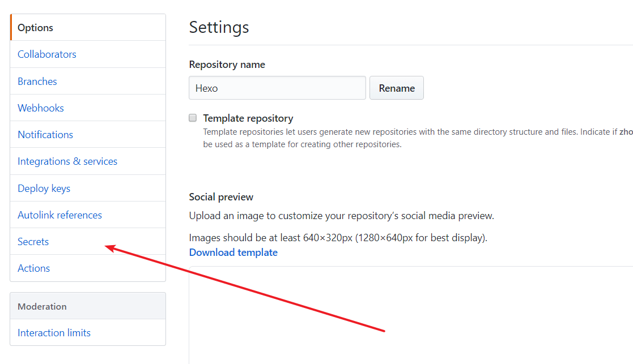Select Autolink references in sidebar

60,215
